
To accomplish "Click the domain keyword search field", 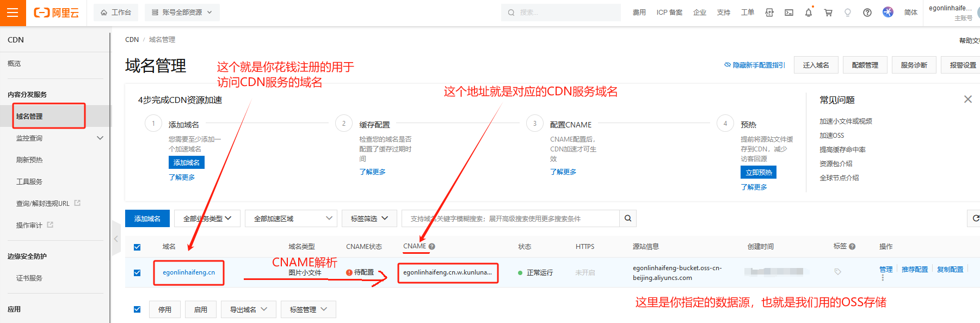I will pos(510,218).
